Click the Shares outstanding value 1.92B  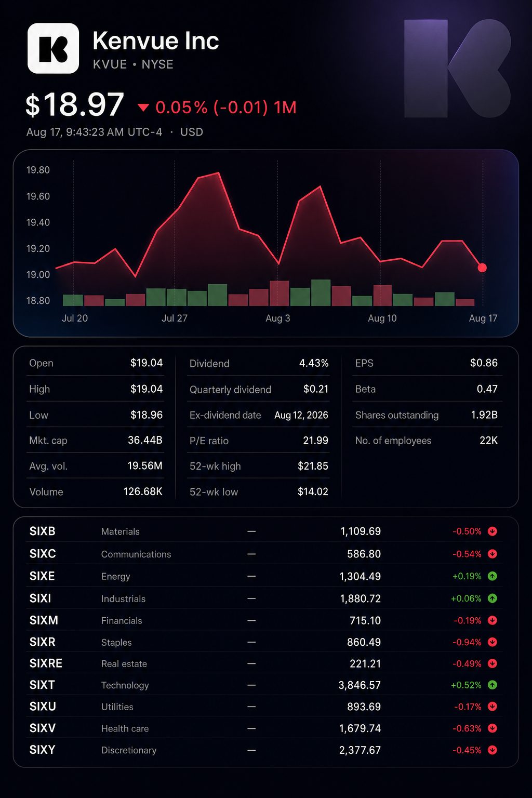tap(484, 415)
